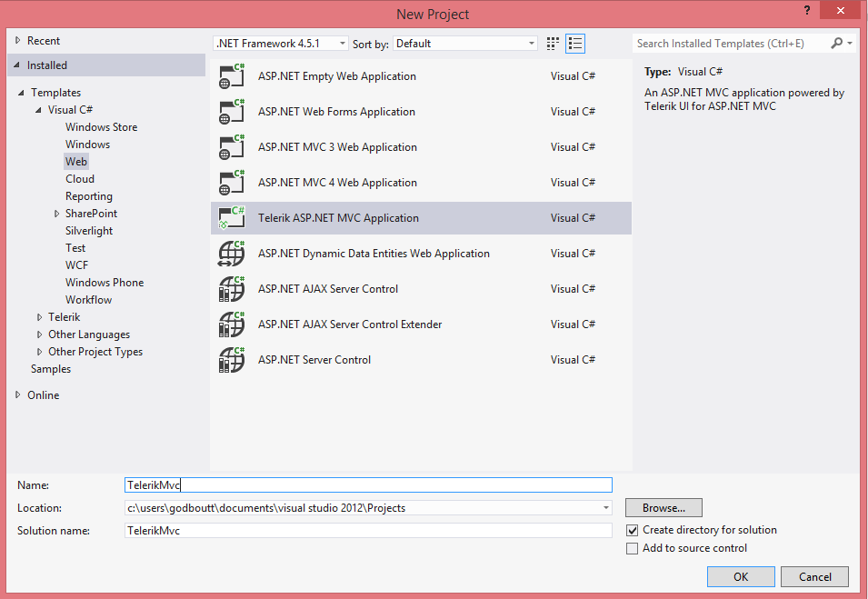Open the .NET Framework version dropdown
The image size is (868, 599).
point(280,44)
